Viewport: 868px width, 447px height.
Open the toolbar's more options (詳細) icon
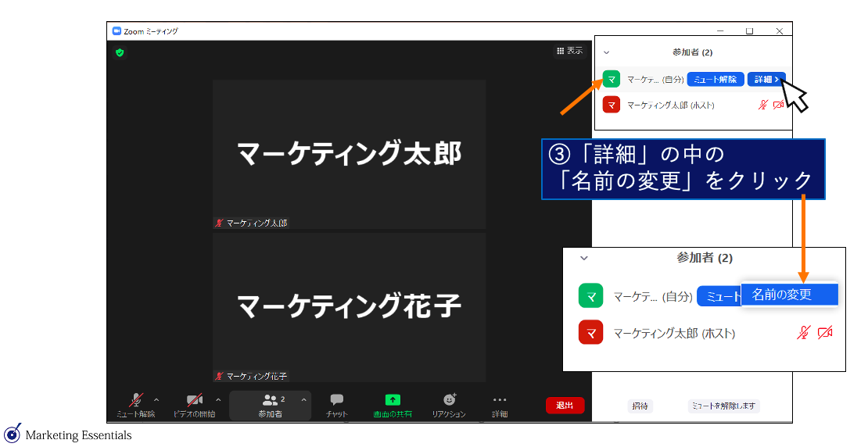pyautogui.click(x=500, y=400)
